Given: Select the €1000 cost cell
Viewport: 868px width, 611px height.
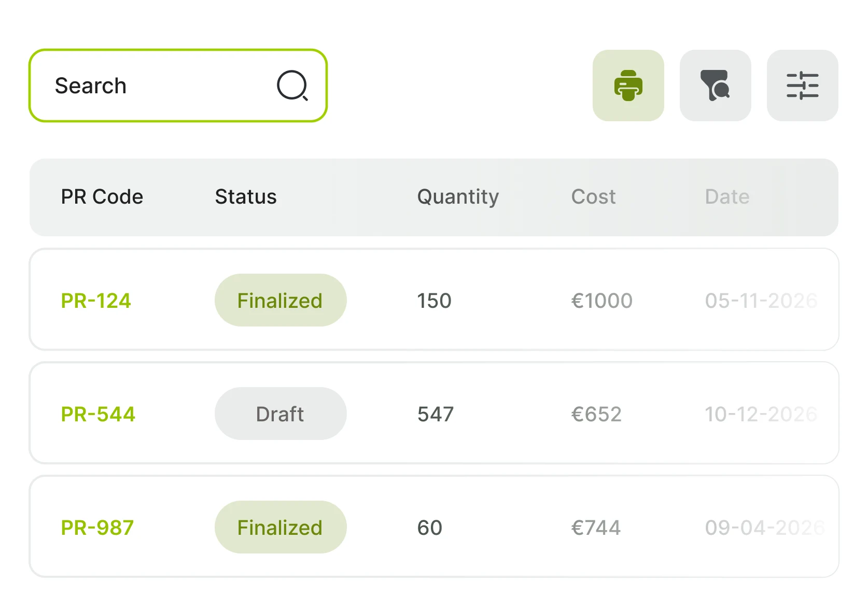Looking at the screenshot, I should [601, 301].
